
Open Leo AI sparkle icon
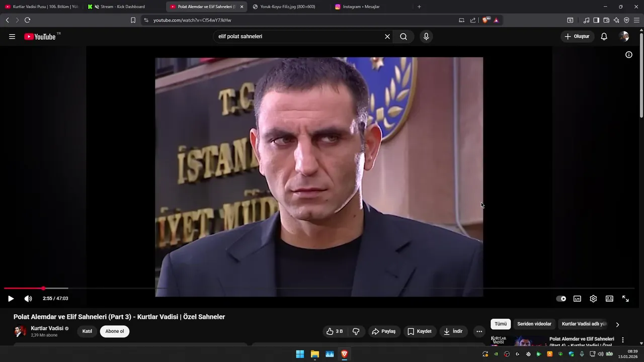coord(616,20)
